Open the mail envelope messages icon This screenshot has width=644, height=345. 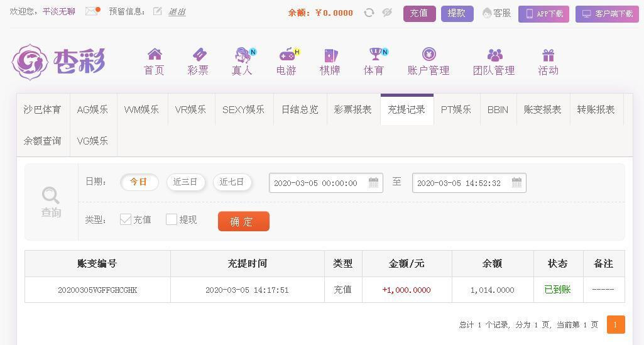[92, 11]
